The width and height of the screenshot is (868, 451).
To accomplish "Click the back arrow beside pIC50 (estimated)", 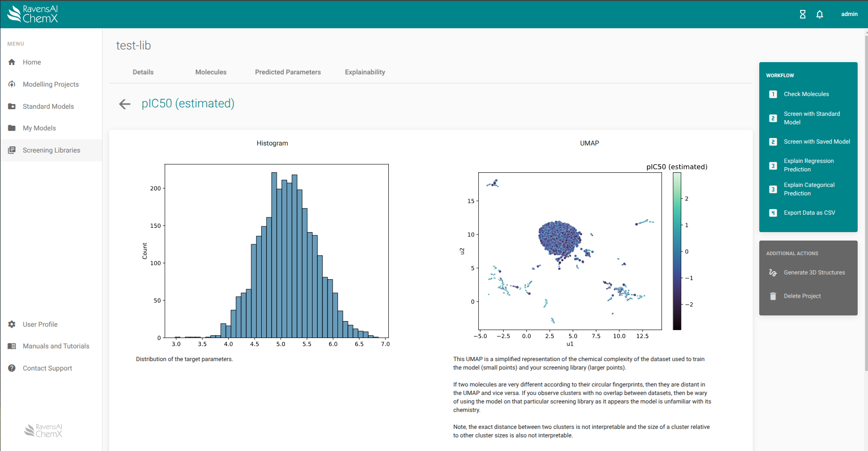I will [x=125, y=104].
